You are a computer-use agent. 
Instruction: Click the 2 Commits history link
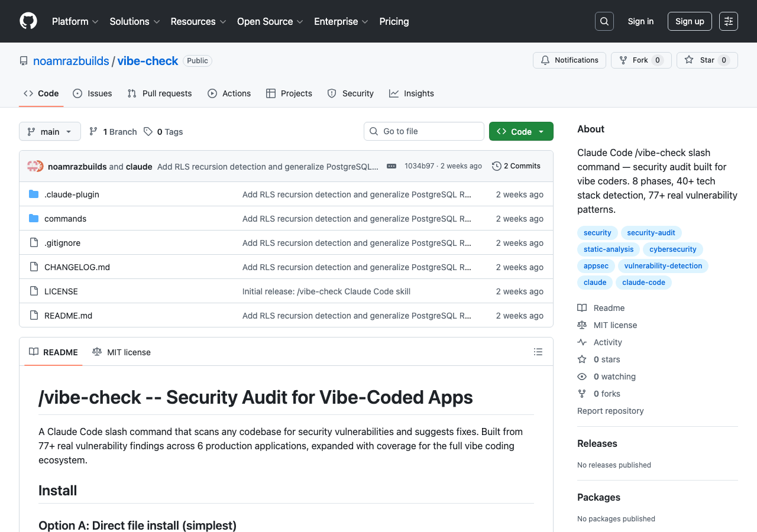pos(516,166)
